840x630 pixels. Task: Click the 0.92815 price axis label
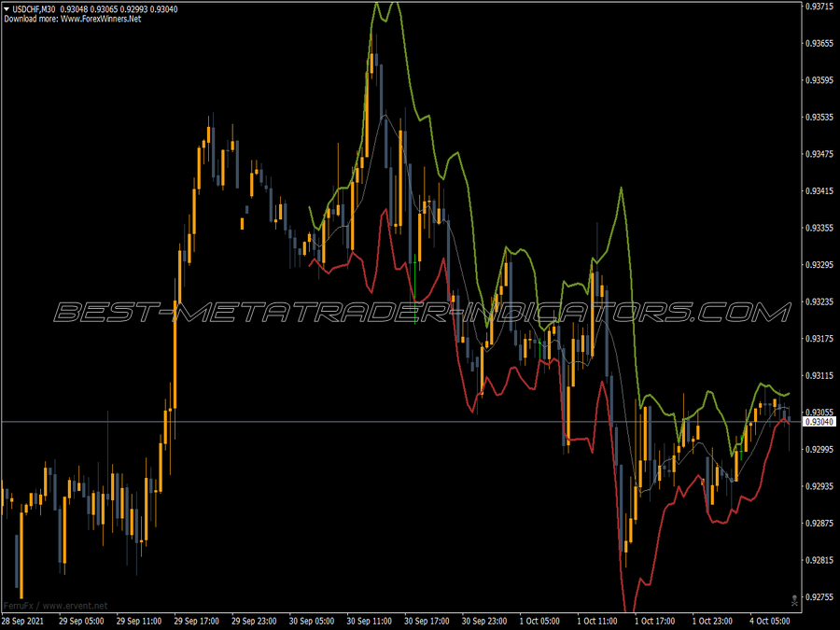pos(819,560)
